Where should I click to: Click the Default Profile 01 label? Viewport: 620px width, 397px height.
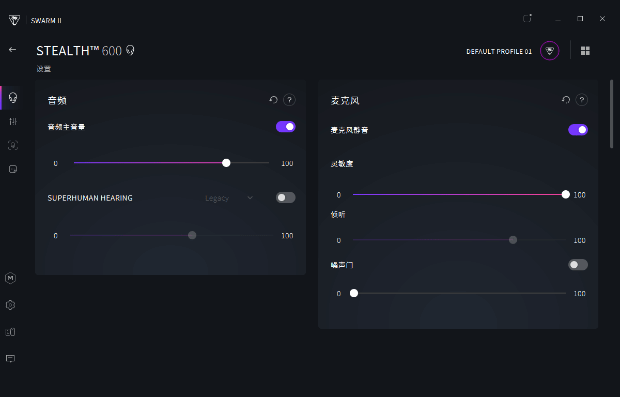coord(499,51)
